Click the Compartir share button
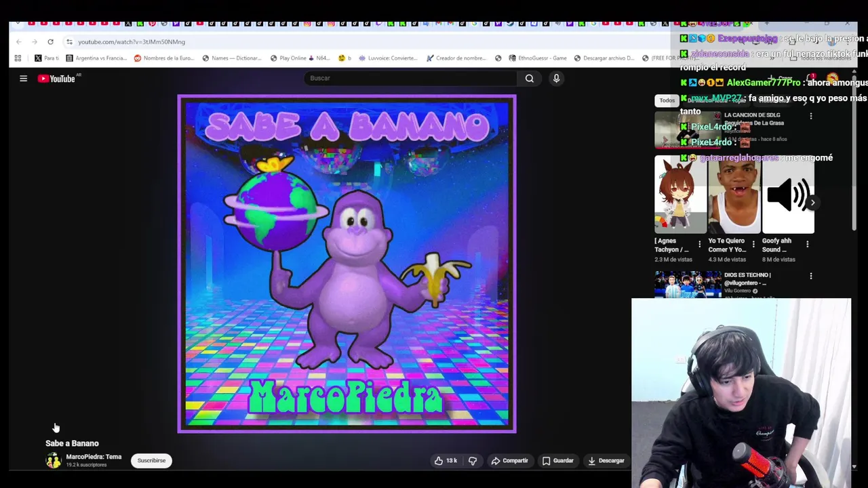The height and width of the screenshot is (488, 868). (509, 461)
